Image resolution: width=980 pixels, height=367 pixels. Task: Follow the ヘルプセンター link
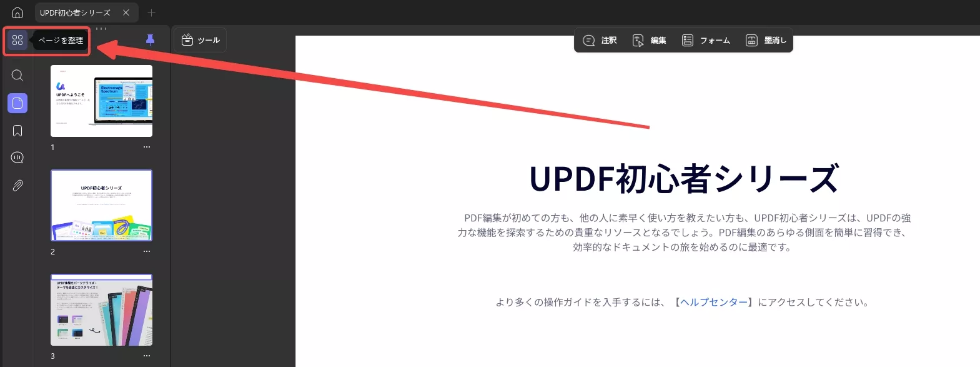(713, 302)
